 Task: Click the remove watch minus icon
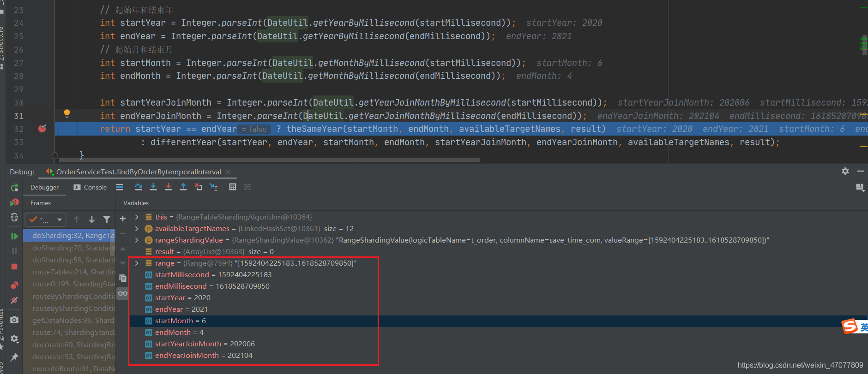pyautogui.click(x=123, y=233)
